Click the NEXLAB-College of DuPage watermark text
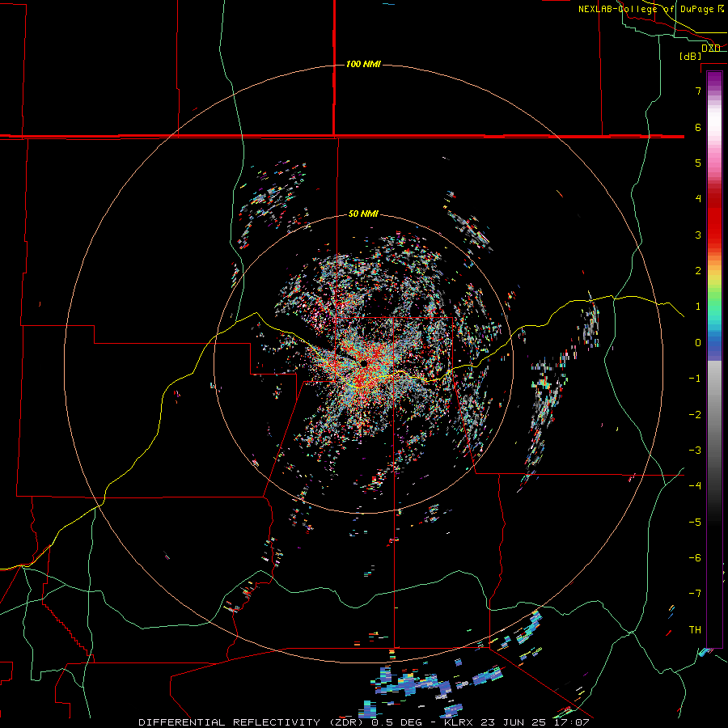Screen dimensions: 728x728 click(x=651, y=9)
